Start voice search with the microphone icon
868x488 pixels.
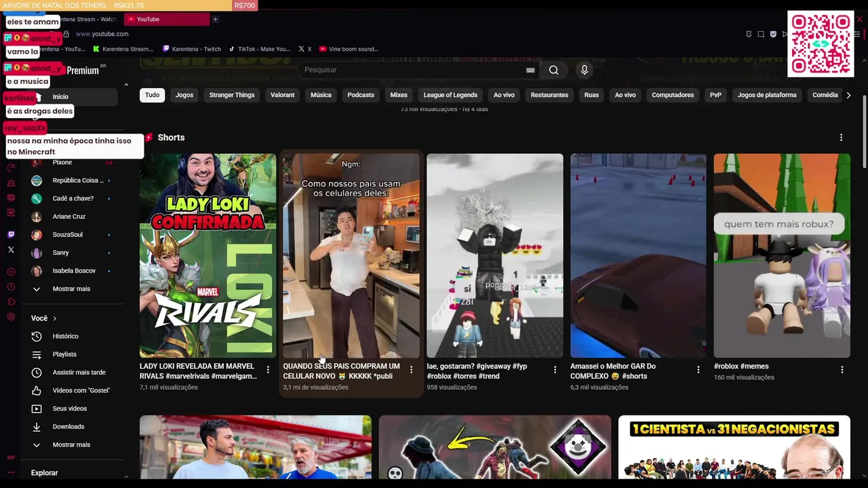coord(584,70)
